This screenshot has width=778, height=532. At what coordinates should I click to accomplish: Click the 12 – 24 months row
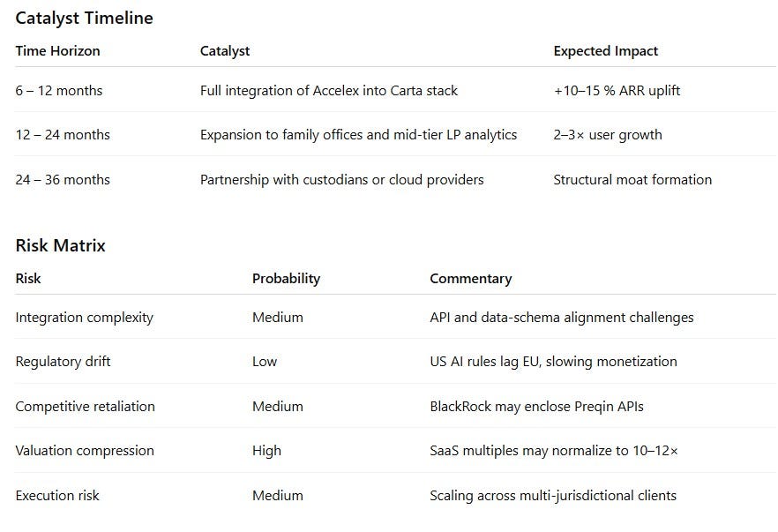point(395,134)
